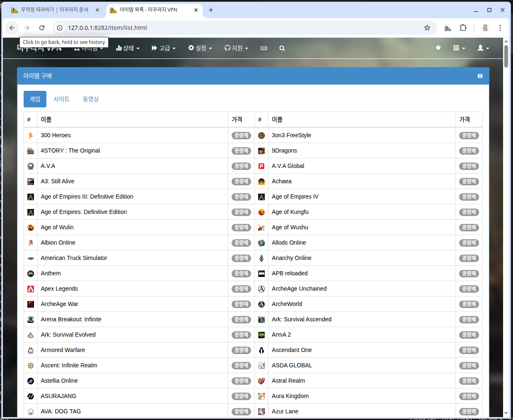Select ArcheAge Unchained entry

click(x=299, y=289)
